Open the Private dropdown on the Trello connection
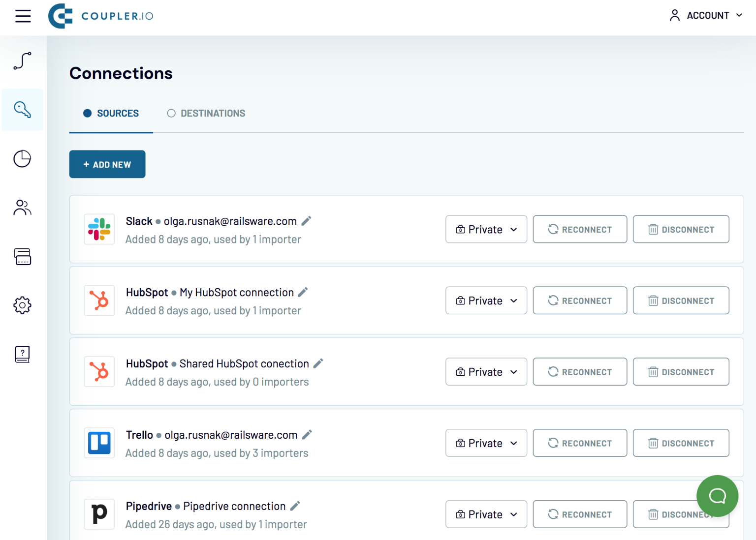The image size is (756, 540). point(486,443)
